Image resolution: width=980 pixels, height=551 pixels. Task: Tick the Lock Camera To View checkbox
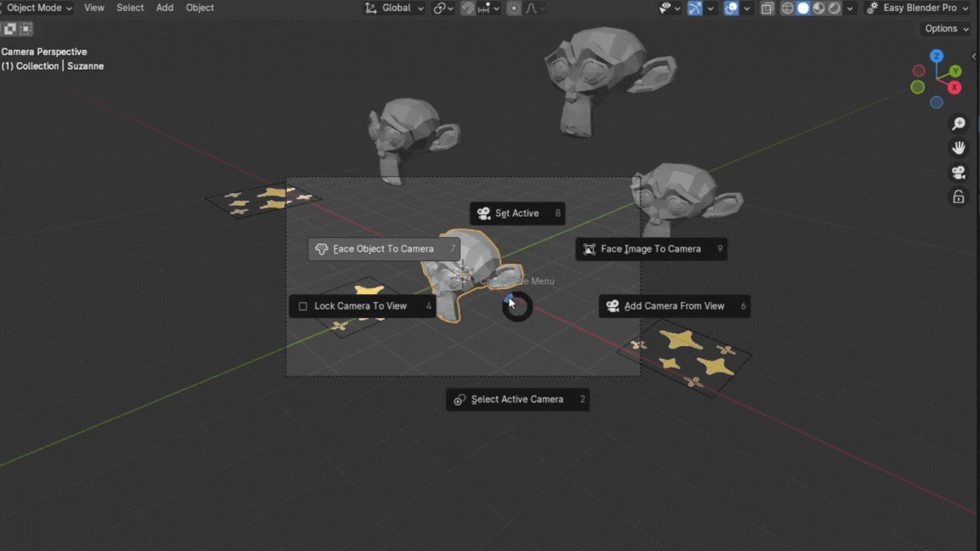[x=303, y=306]
